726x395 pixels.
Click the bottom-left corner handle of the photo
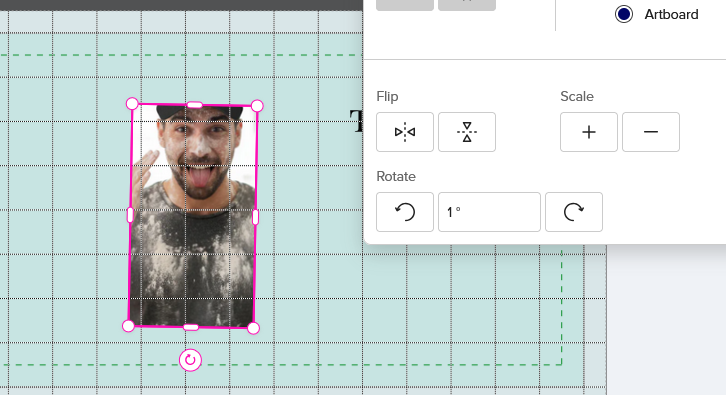(128, 326)
